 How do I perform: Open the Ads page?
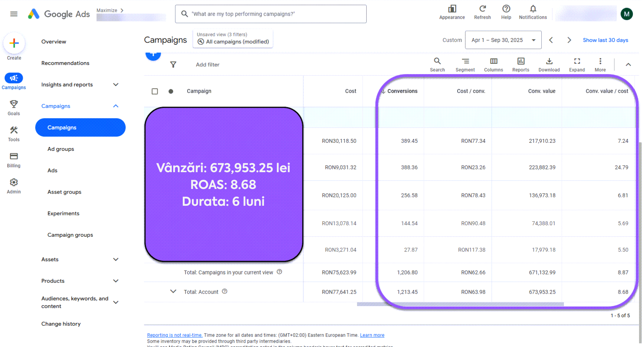tap(52, 170)
